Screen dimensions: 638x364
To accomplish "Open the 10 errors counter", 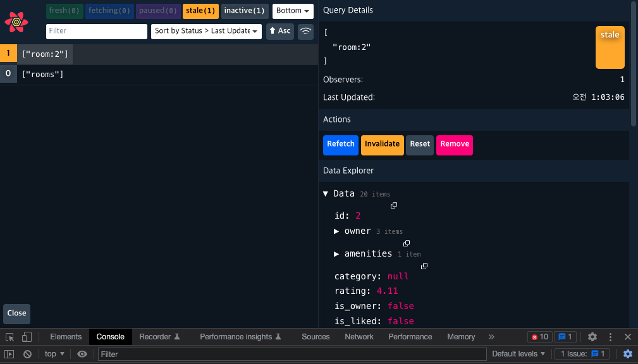I will click(540, 337).
